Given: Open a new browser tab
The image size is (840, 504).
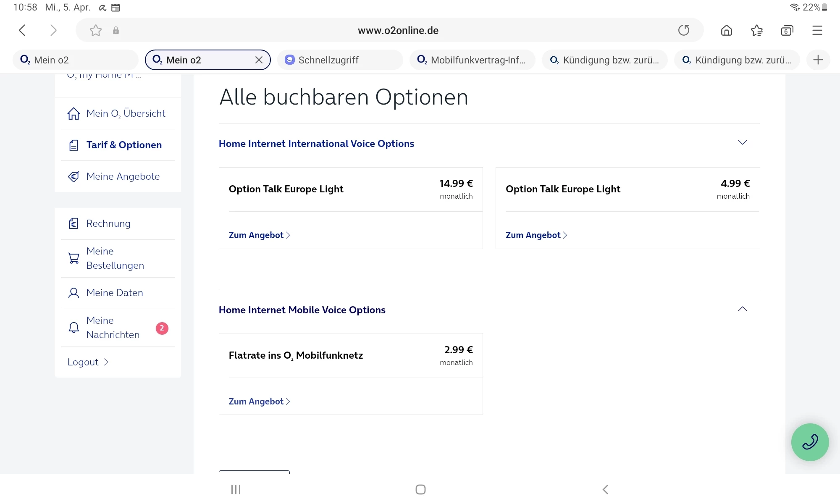Looking at the screenshot, I should coord(818,60).
